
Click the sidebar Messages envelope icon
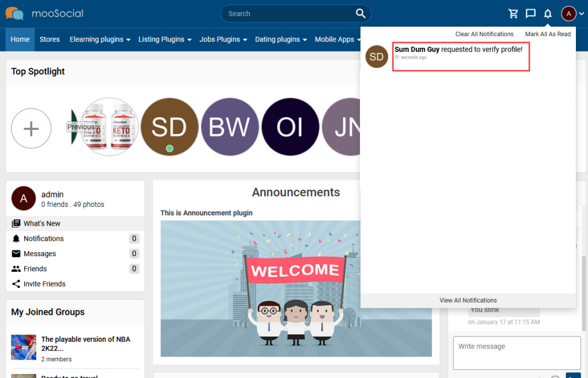[16, 253]
